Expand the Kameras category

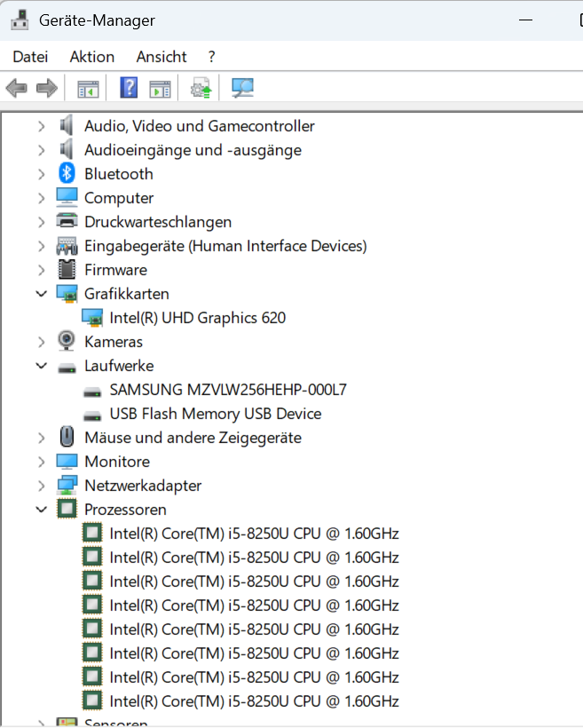42,342
